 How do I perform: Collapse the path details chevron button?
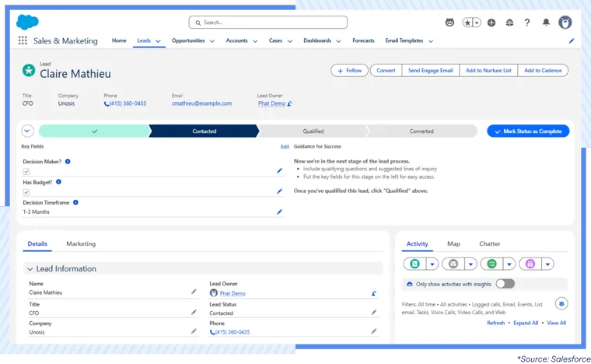coord(28,131)
